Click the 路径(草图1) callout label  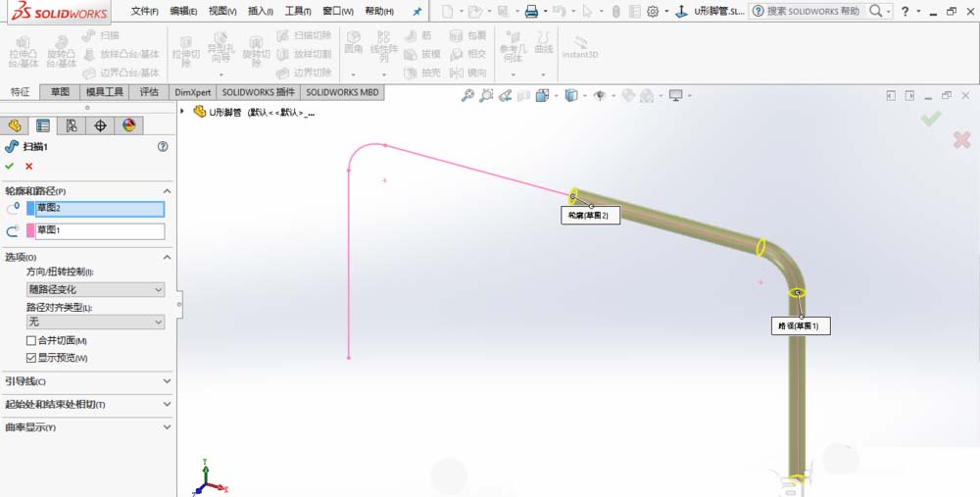pos(801,325)
